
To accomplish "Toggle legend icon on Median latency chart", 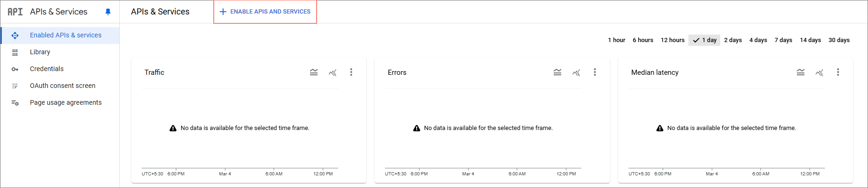I will pyautogui.click(x=801, y=72).
